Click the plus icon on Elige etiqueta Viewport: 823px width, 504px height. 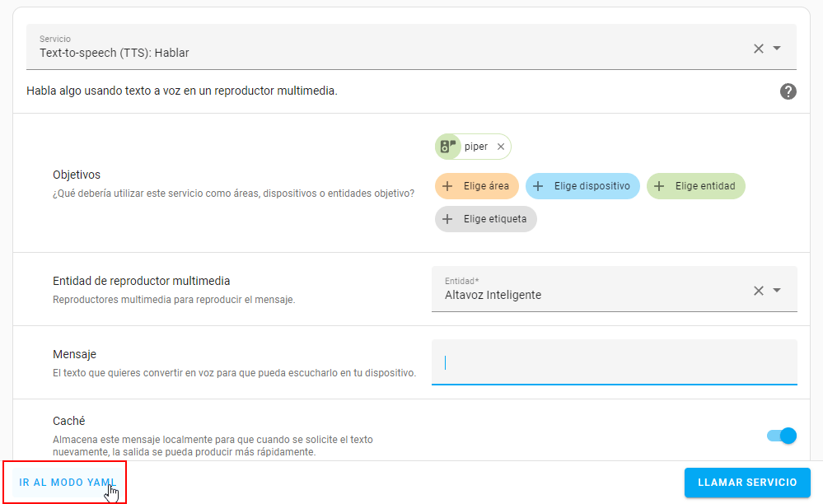(447, 219)
